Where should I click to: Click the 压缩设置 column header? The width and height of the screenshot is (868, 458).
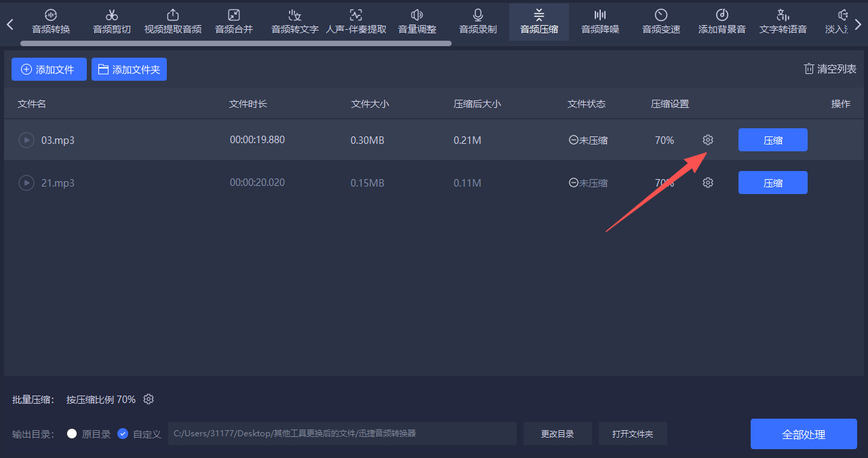pos(670,104)
